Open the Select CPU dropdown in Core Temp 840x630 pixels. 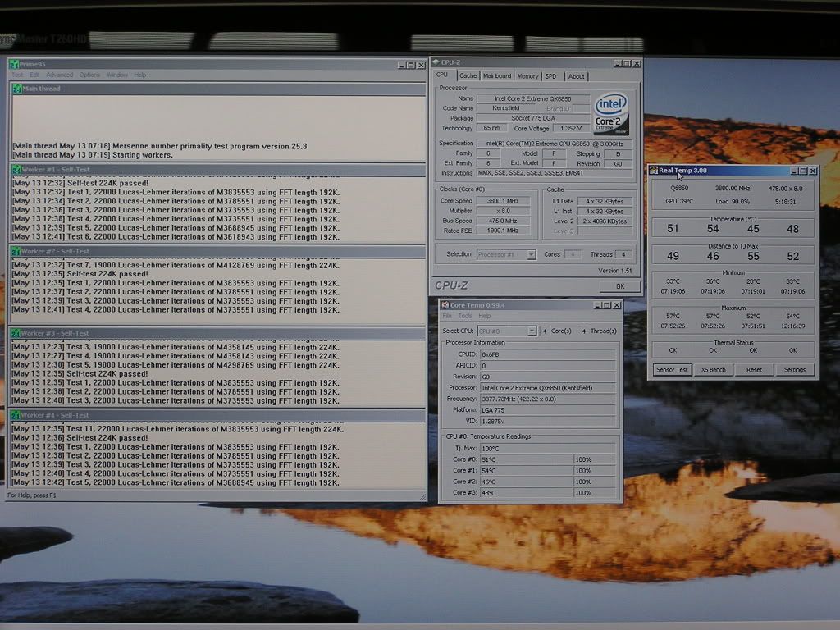(506, 331)
